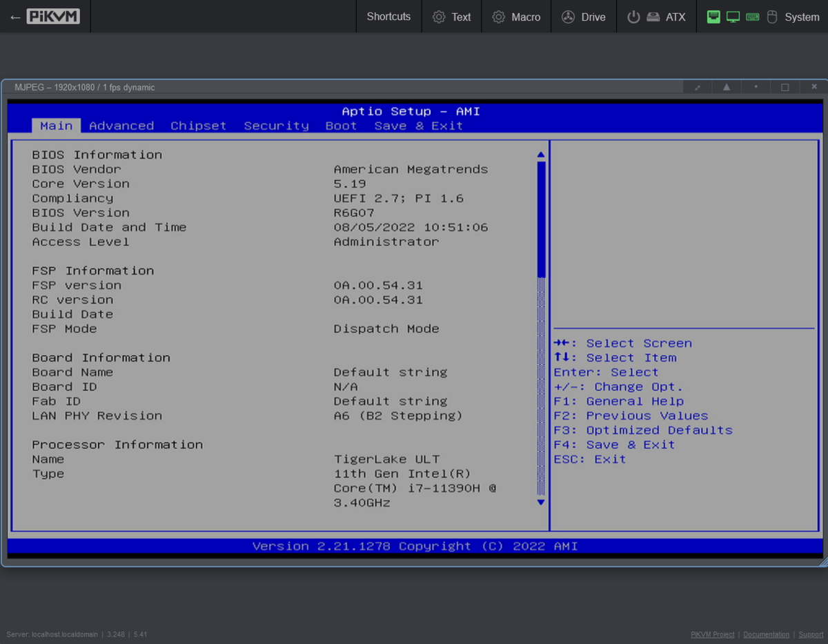Click the BIOS scrollbar up arrow
This screenshot has width=828, height=644.
(541, 155)
